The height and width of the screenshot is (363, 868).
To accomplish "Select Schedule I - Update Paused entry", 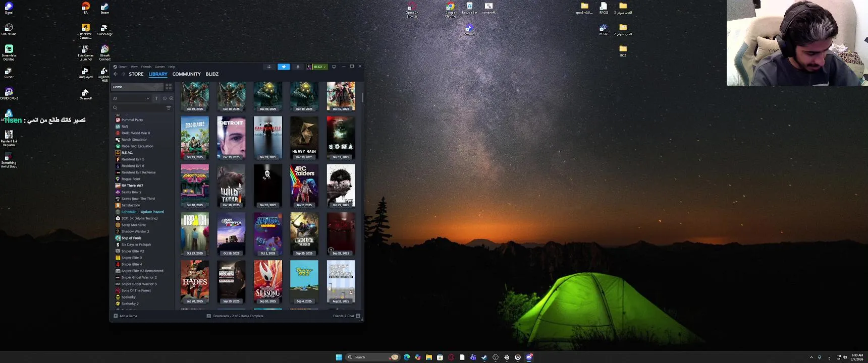I will pos(143,212).
